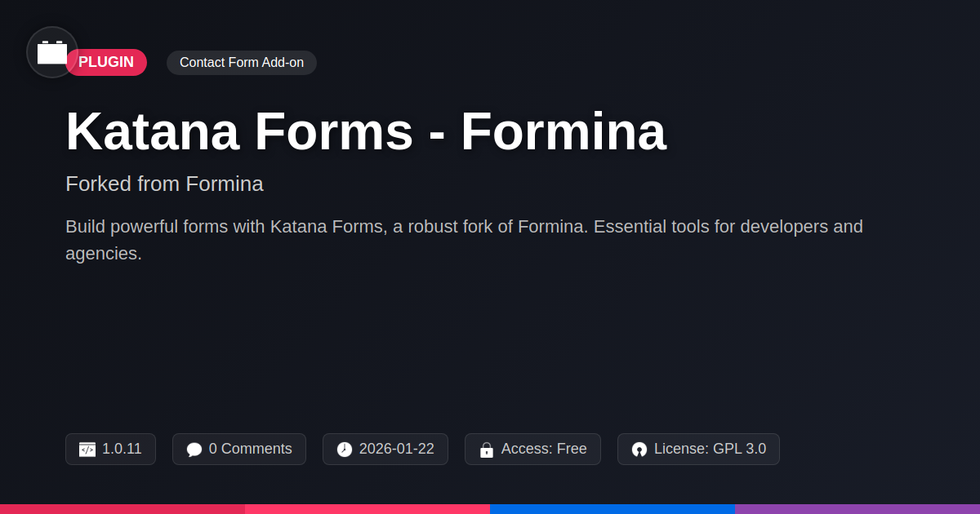
Task: Click the Forked from Formina subtitle
Action: [164, 184]
